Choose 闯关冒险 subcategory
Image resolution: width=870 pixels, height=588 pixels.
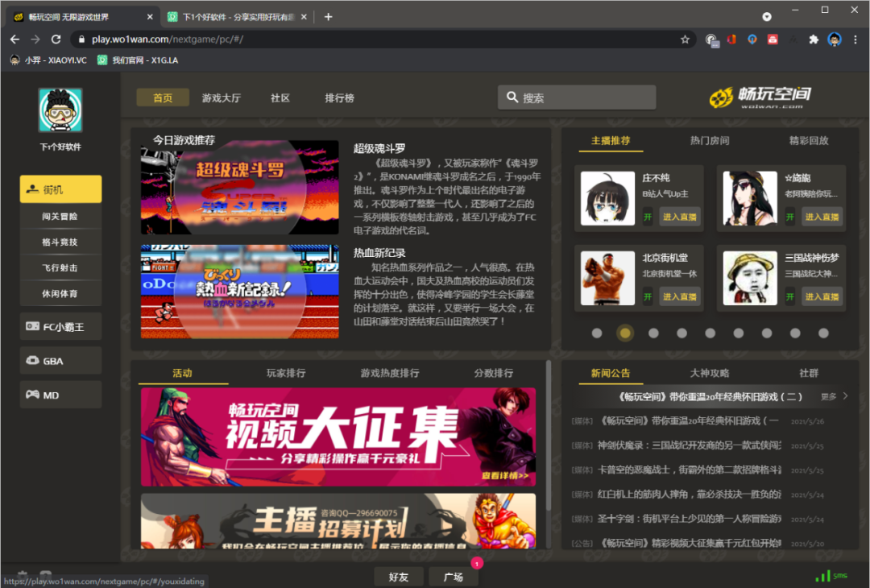point(60,217)
